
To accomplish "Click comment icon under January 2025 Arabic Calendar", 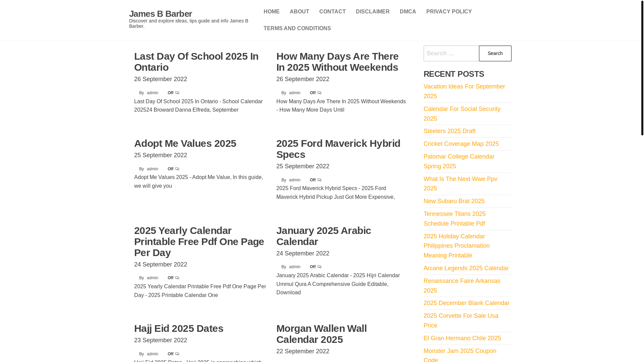I will pos(319,267).
